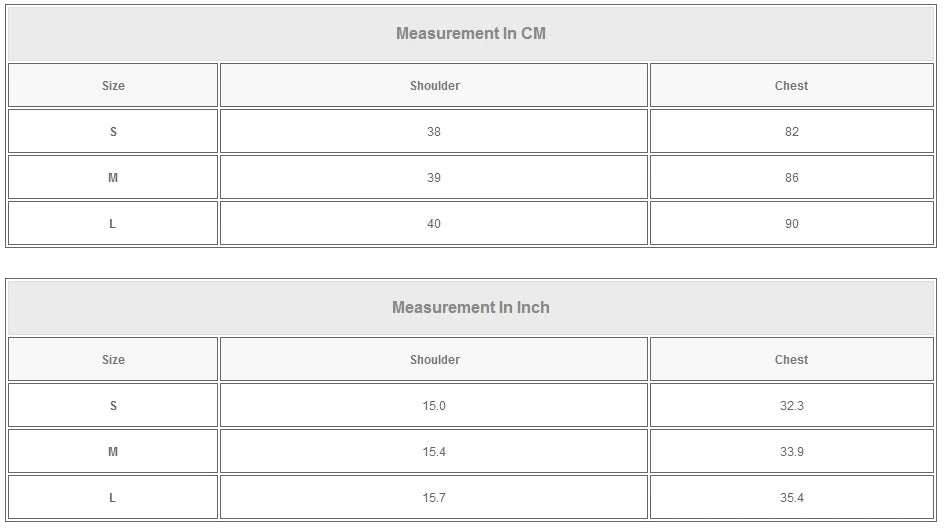Select the Chest column header in CM table
945x528 pixels.
(x=791, y=86)
